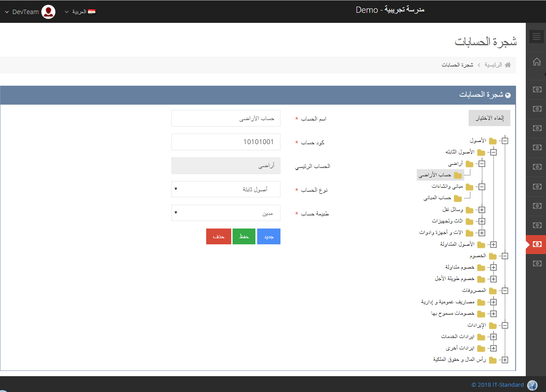Click the folder icon next to حساب المبانى

tap(459, 199)
